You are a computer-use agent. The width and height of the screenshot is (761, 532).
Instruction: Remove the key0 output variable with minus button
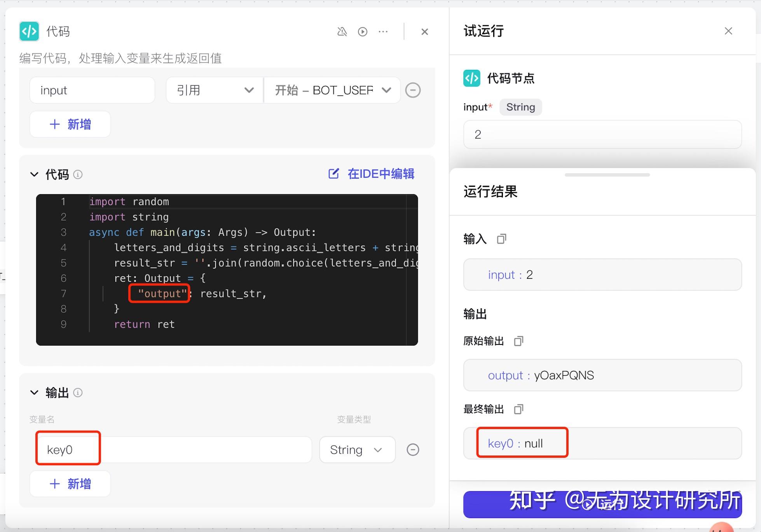(x=413, y=449)
